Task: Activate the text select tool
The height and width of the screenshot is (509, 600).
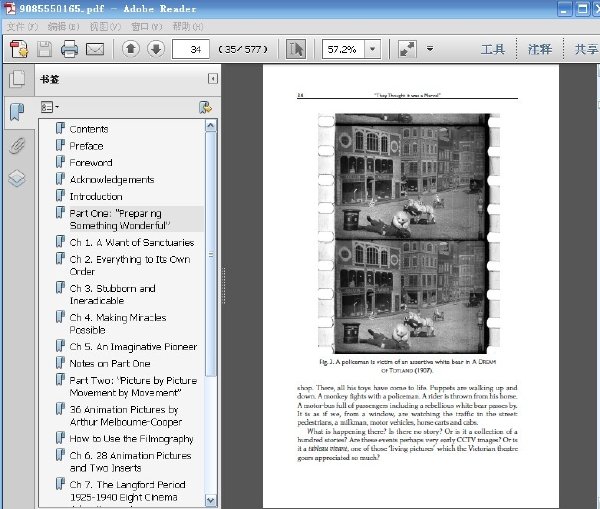Action: pos(295,49)
